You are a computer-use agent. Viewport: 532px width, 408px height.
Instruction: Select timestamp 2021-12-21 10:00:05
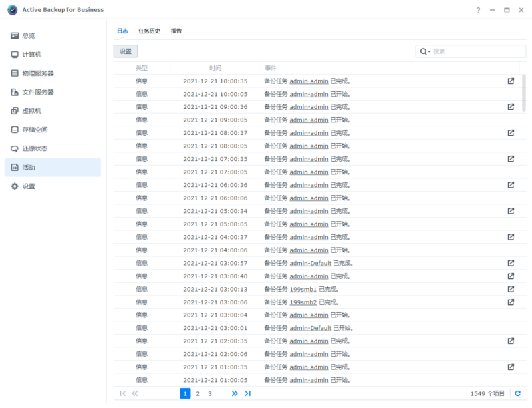click(x=215, y=94)
